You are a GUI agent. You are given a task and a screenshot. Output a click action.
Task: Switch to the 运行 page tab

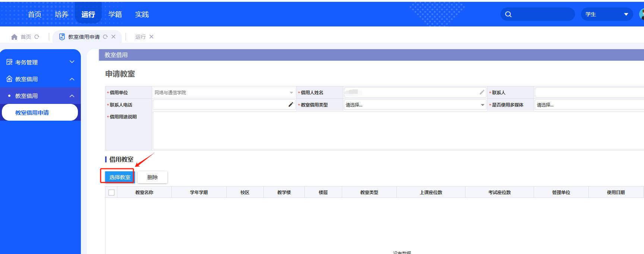(x=141, y=37)
